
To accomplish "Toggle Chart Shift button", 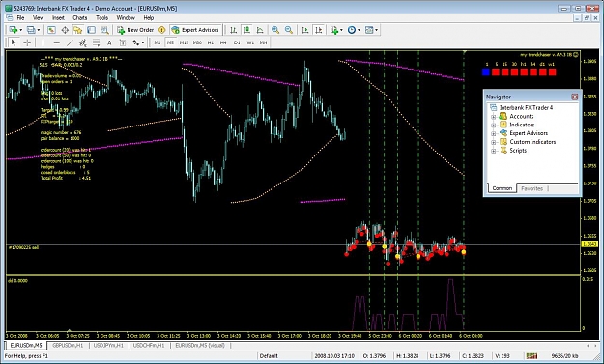I will 319,30.
